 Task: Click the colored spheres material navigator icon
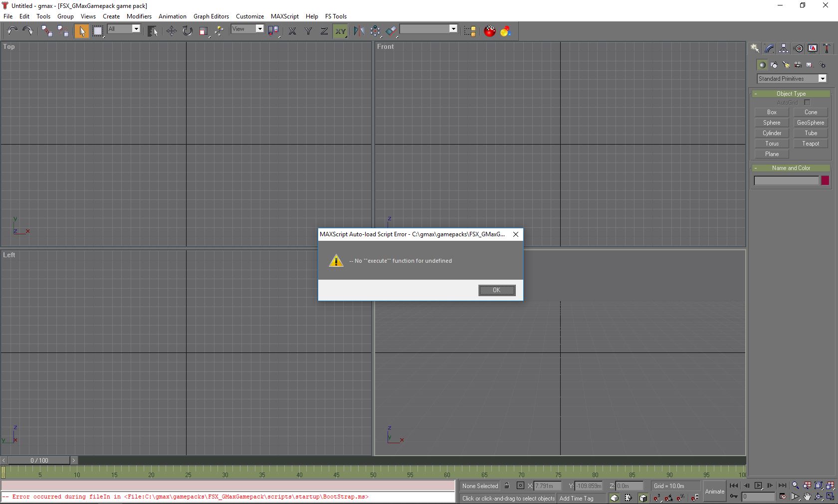(505, 31)
